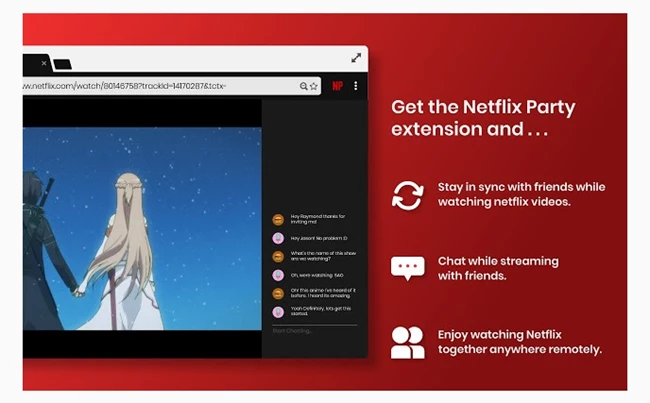Click the orange avatar beside 'Hey Raymond thanks for'
This screenshot has height=403, width=650.
coord(278,220)
